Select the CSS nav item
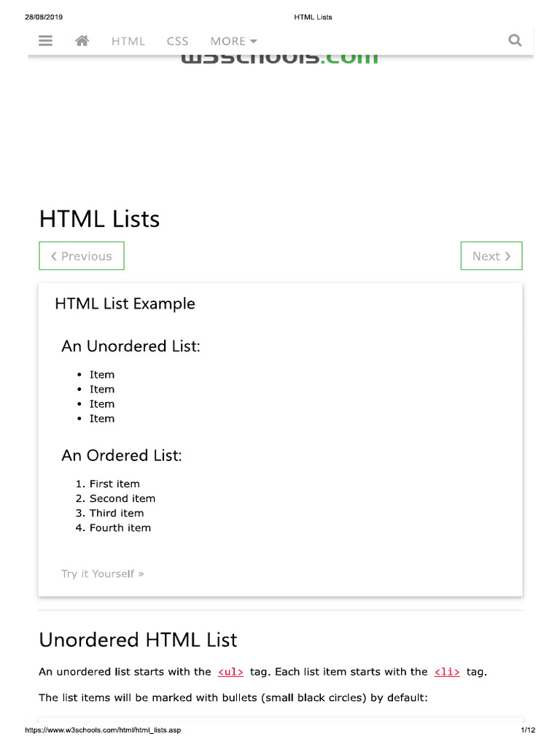 (x=178, y=42)
